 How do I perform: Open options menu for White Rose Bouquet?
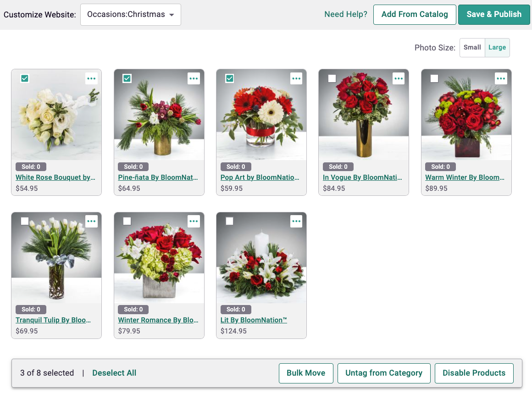(91, 78)
